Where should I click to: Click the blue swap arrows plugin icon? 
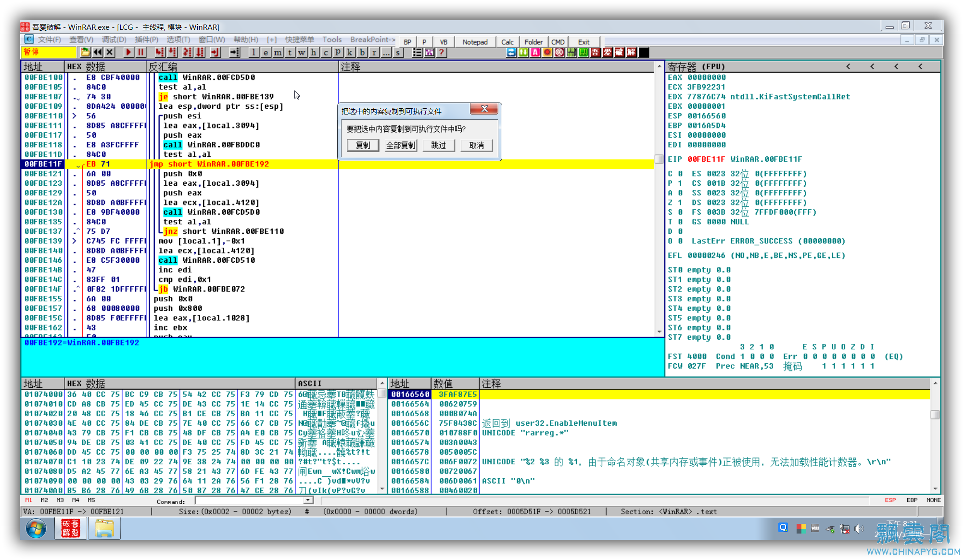[511, 52]
